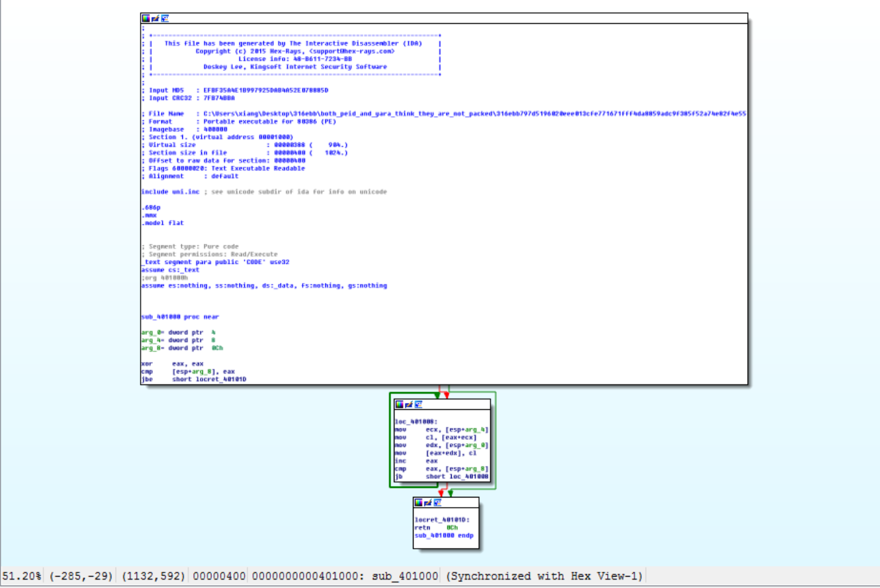Click group-nodes icon on the locret_40101D node
880x588 pixels.
coord(437,503)
